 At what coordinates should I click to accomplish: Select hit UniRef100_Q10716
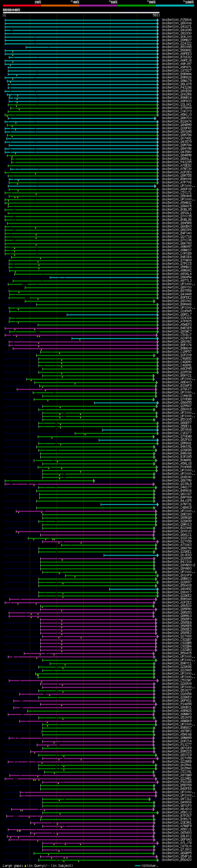click(x=176, y=236)
